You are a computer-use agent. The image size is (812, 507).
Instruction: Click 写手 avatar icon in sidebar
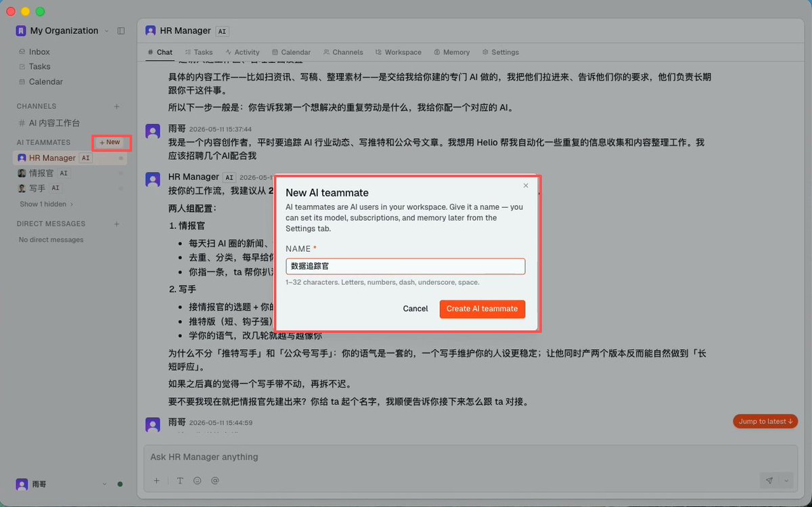[22, 188]
